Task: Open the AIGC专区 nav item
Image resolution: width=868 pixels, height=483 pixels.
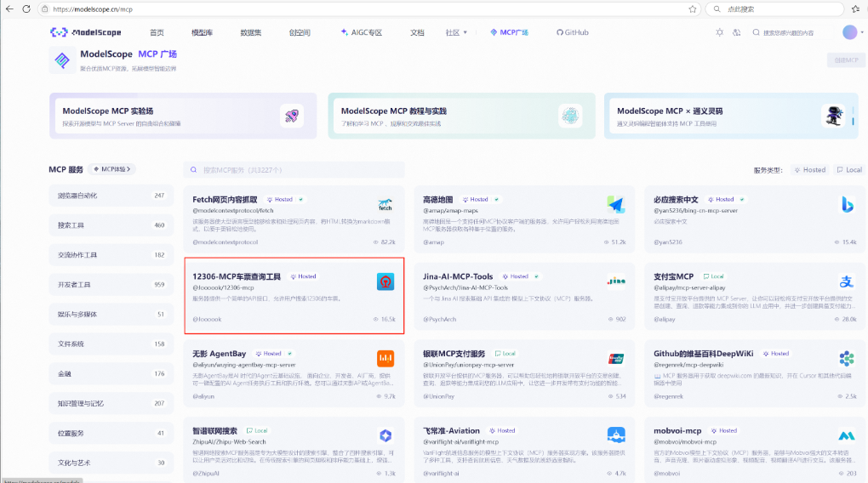Action: coord(362,32)
